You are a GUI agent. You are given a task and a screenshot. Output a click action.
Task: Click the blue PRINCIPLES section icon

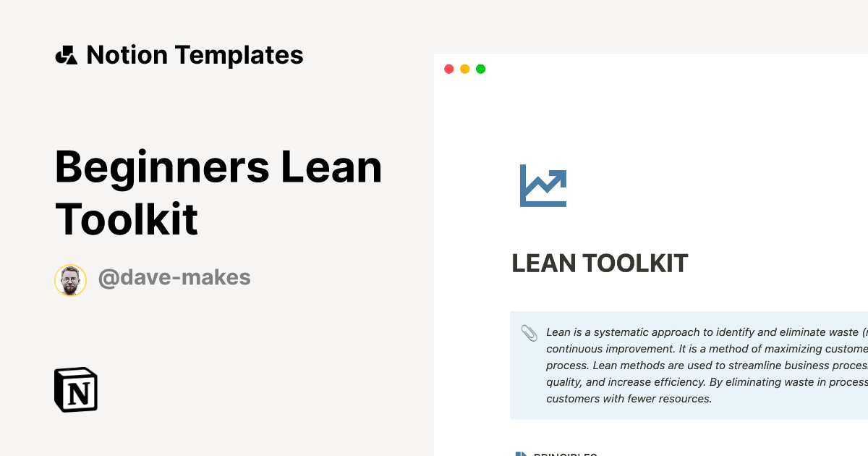click(520, 454)
